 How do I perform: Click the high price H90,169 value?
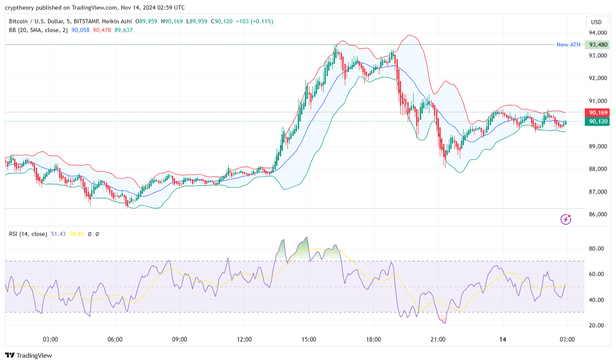tap(172, 21)
